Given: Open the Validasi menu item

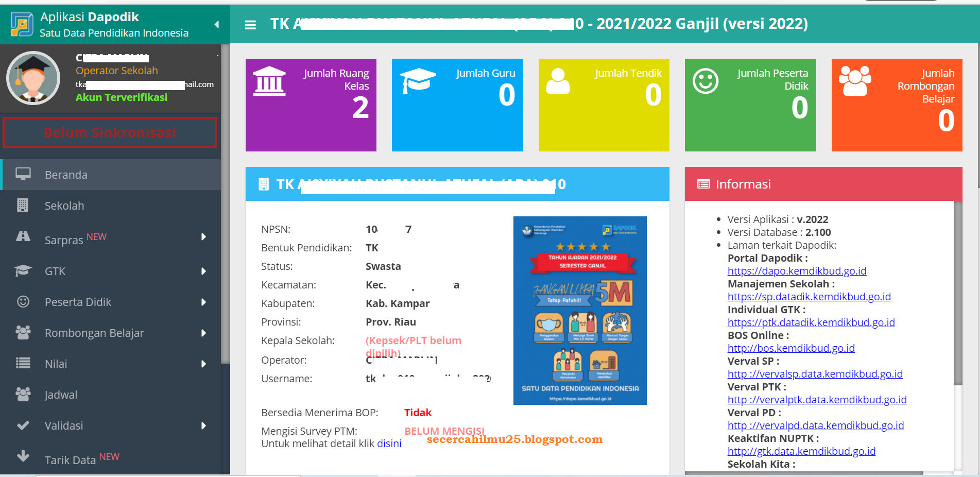Looking at the screenshot, I should pyautogui.click(x=111, y=425).
